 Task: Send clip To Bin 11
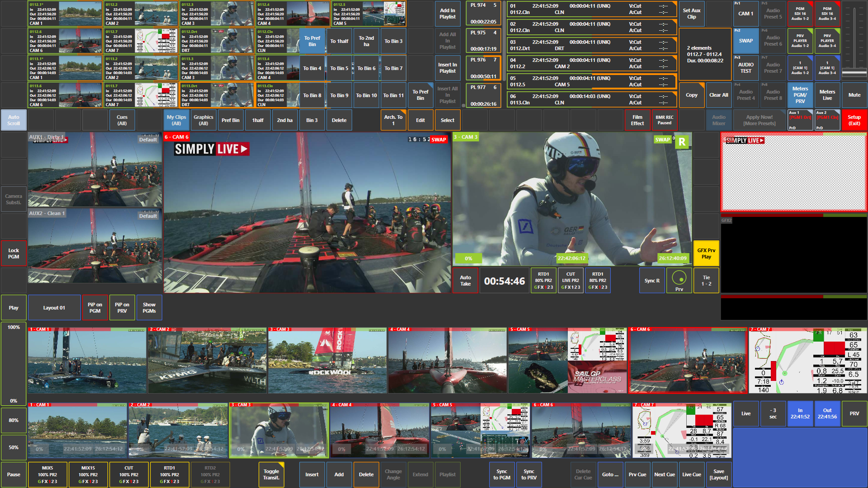coord(393,95)
